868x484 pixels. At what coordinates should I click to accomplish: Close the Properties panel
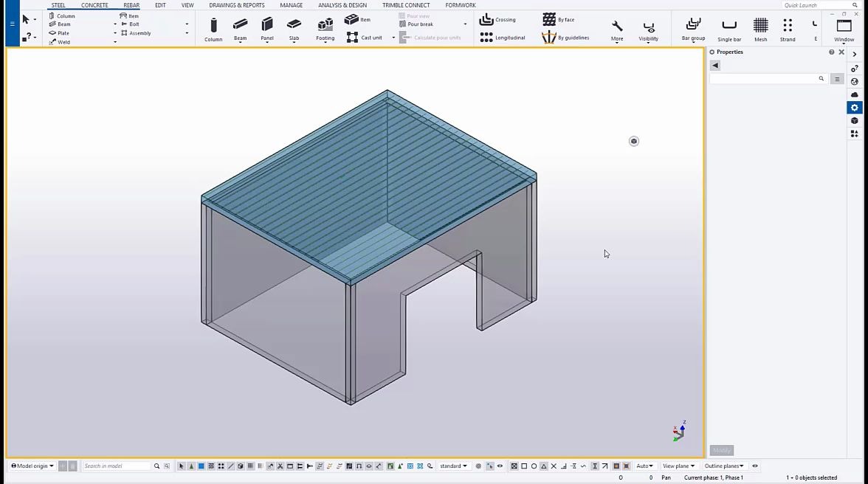[841, 52]
